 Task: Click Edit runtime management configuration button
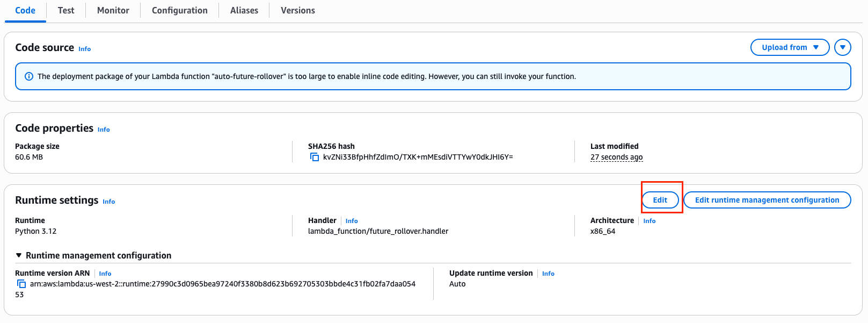(767, 200)
